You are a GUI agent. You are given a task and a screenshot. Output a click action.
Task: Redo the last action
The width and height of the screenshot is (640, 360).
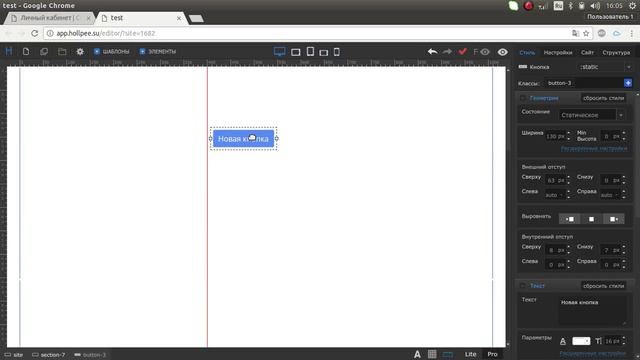pos(447,52)
